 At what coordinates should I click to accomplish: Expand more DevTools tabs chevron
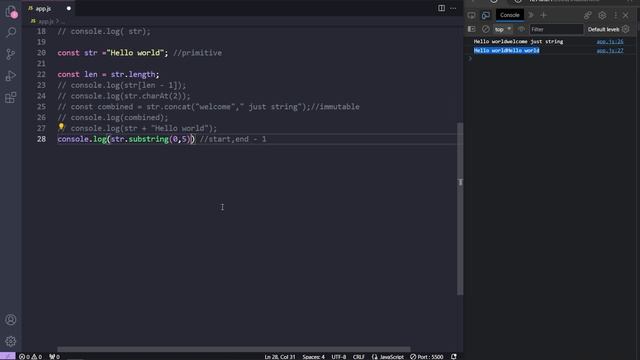pos(531,15)
